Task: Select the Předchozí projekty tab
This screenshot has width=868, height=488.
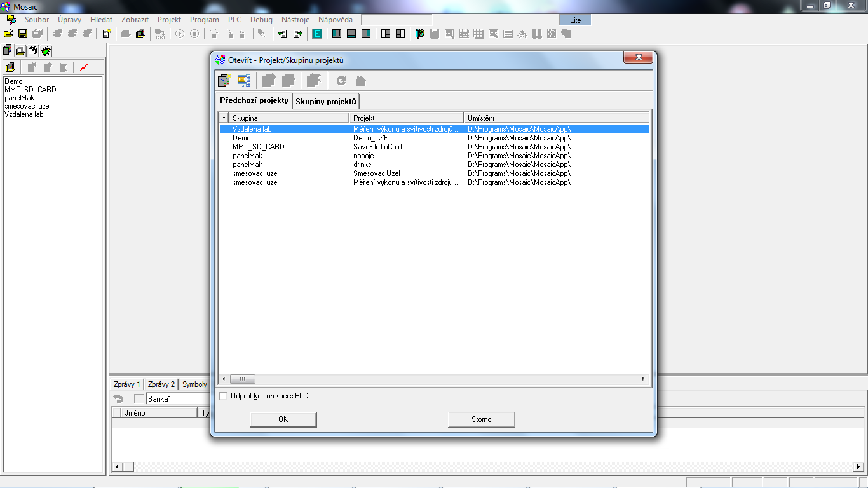Action: tap(254, 100)
